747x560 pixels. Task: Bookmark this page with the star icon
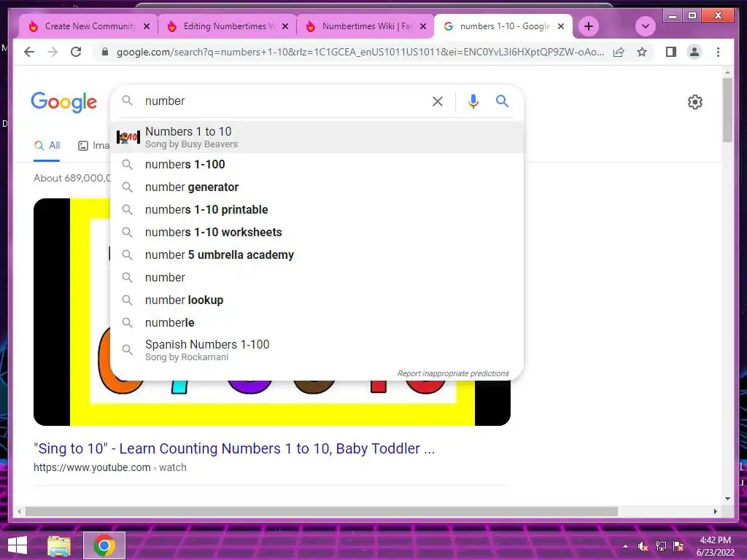[642, 52]
